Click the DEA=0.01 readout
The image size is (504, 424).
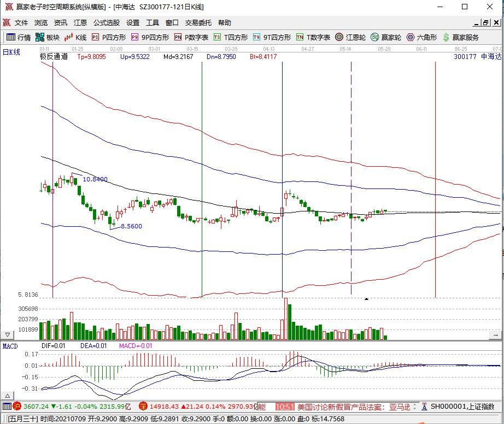point(93,346)
